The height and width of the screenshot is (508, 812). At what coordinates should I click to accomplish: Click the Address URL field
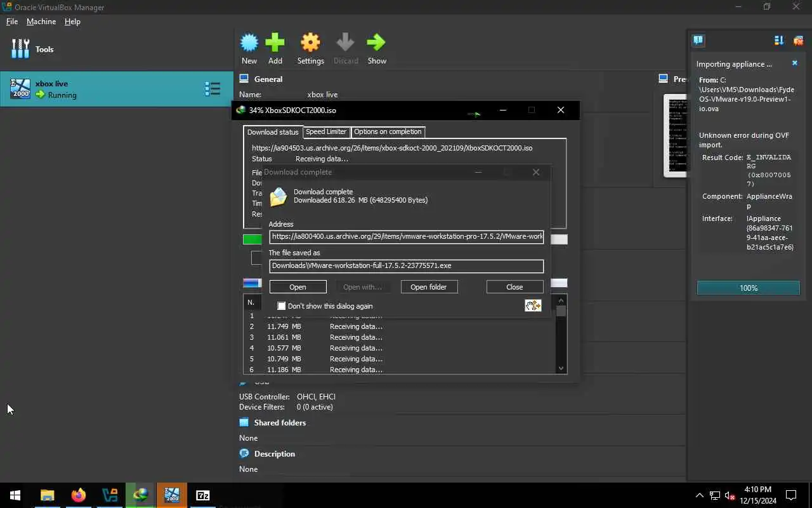(406, 236)
